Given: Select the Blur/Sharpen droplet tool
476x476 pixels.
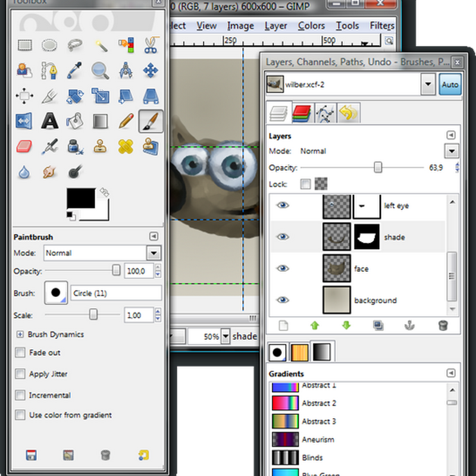Looking at the screenshot, I should pos(24,172).
